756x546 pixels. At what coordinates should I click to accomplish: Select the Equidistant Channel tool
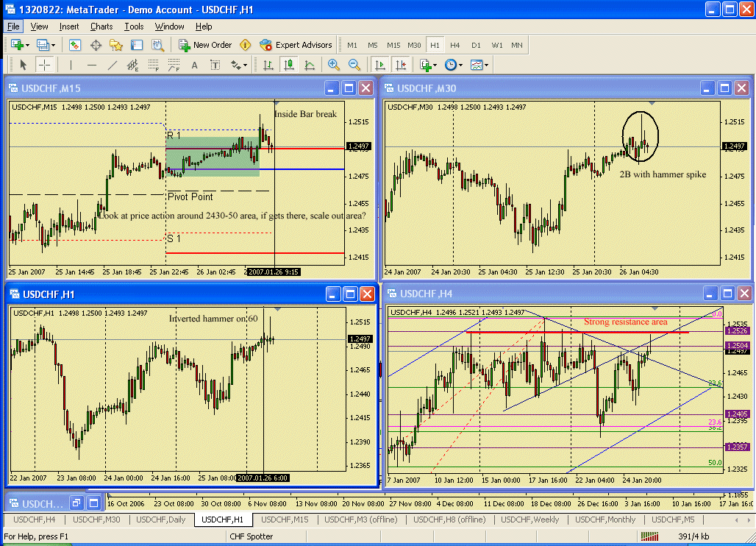(132, 65)
